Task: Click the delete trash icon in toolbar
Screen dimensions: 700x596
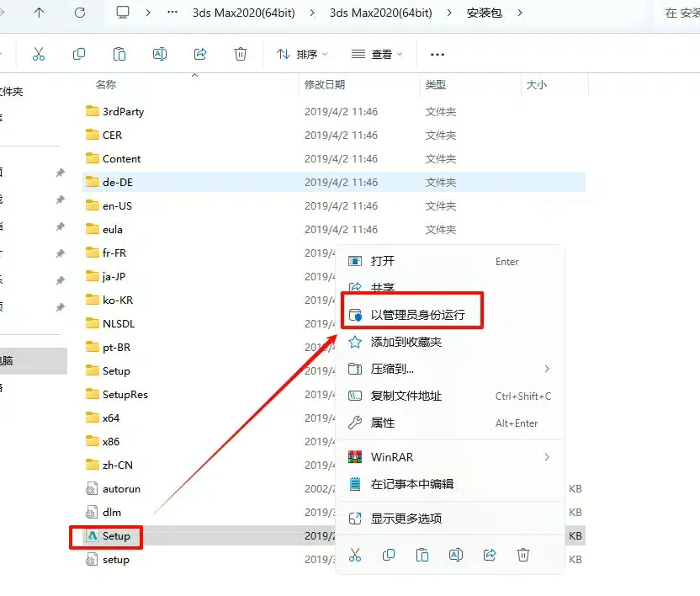Action: (x=241, y=54)
